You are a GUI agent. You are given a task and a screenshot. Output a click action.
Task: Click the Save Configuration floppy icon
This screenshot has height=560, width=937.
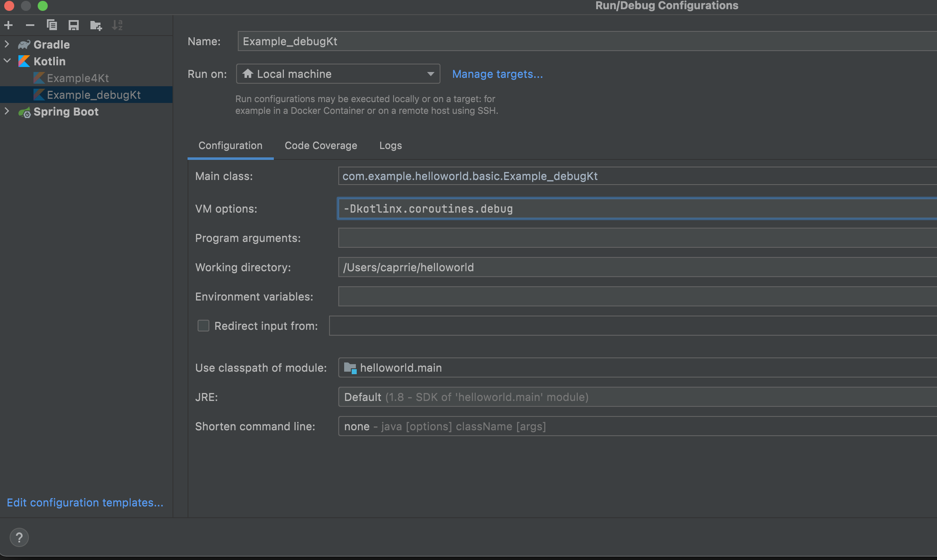[74, 26]
